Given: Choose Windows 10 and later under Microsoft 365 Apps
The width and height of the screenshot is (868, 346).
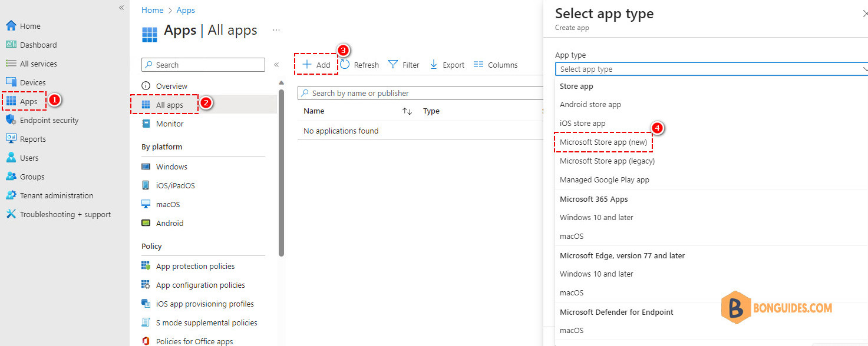Looking at the screenshot, I should (596, 217).
